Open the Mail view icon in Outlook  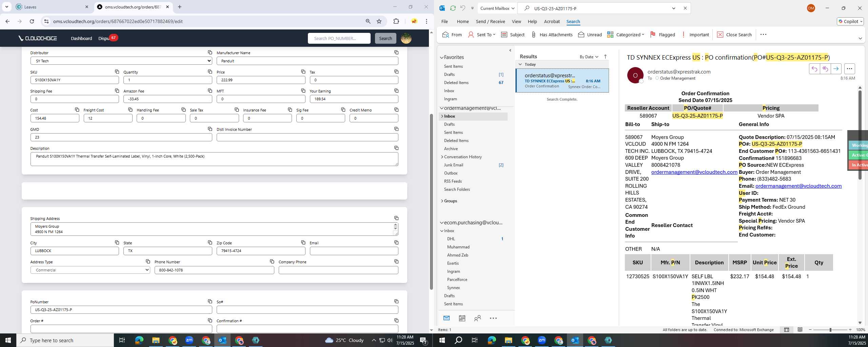(446, 318)
